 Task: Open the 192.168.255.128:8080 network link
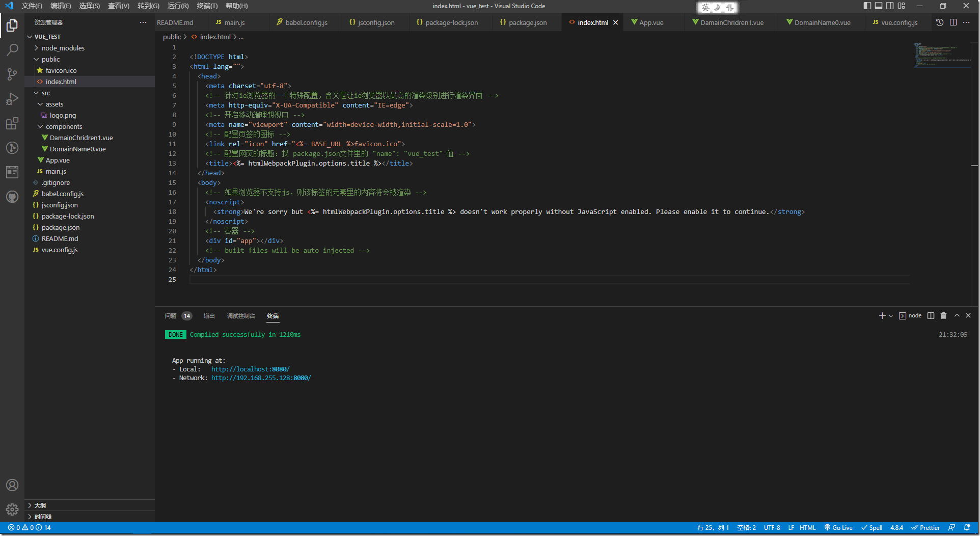[261, 378]
